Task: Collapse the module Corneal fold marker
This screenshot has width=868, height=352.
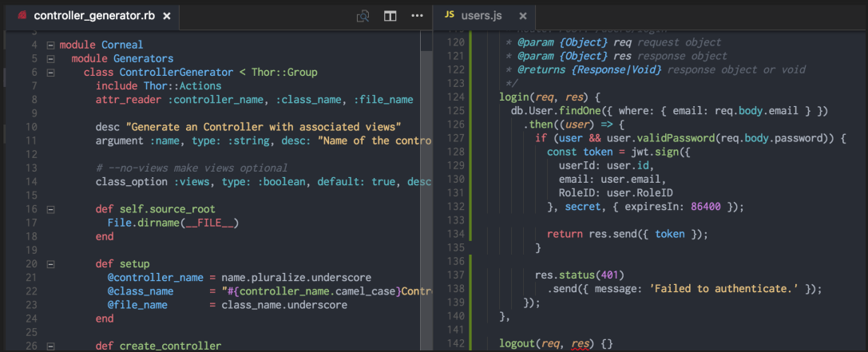Action: (50, 45)
